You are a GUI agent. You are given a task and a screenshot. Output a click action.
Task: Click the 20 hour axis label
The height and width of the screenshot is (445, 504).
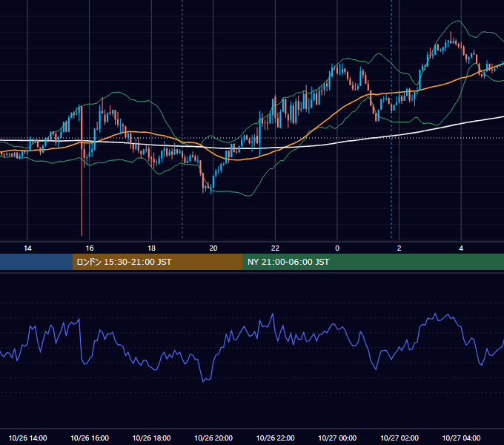[x=213, y=248]
